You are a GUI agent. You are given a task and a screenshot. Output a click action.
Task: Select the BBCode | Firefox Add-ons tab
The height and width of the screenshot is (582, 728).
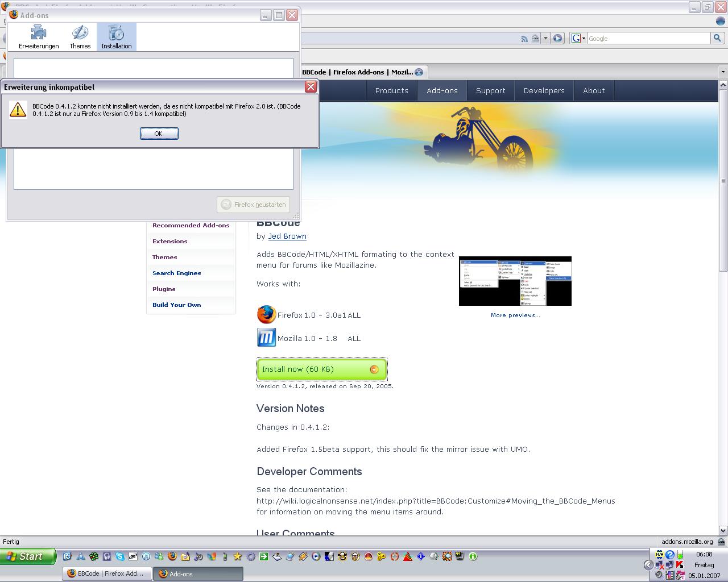coord(357,72)
